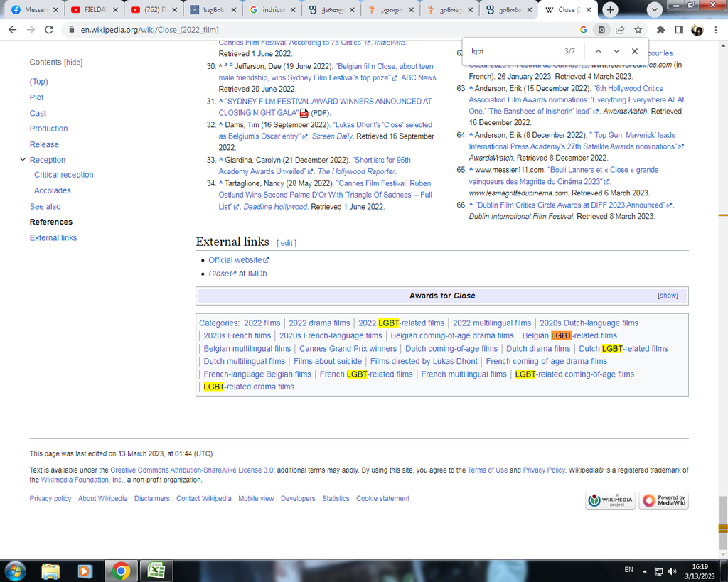Viewport: 728px width, 582px height.
Task: Open media player from taskbar
Action: pyautogui.click(x=85, y=571)
